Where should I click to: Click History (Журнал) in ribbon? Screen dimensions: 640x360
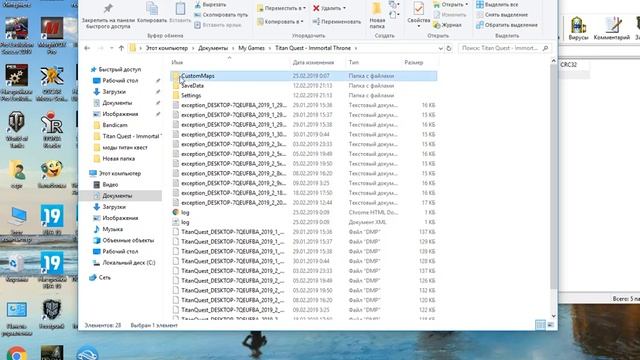(x=447, y=25)
